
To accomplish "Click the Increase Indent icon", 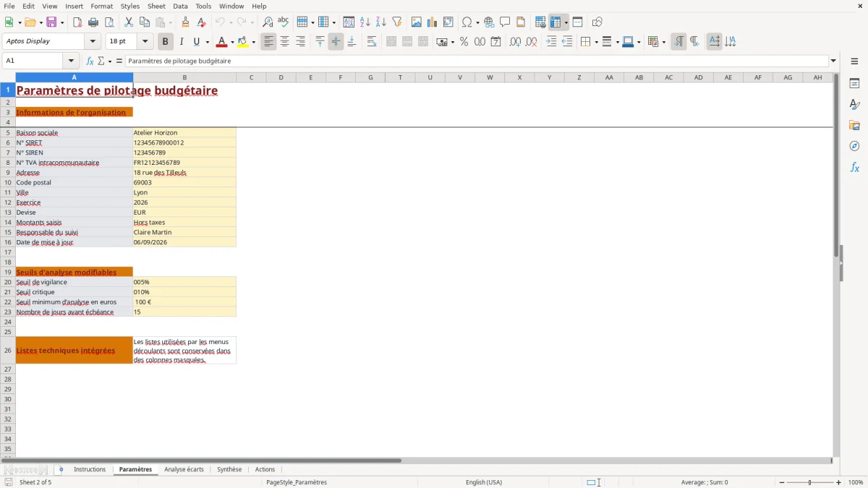I will click(551, 42).
